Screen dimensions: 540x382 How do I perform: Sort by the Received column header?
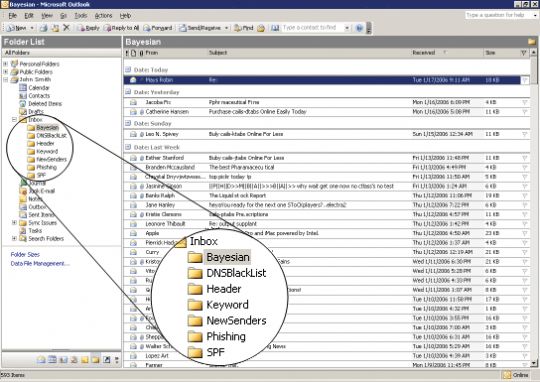tap(447, 53)
